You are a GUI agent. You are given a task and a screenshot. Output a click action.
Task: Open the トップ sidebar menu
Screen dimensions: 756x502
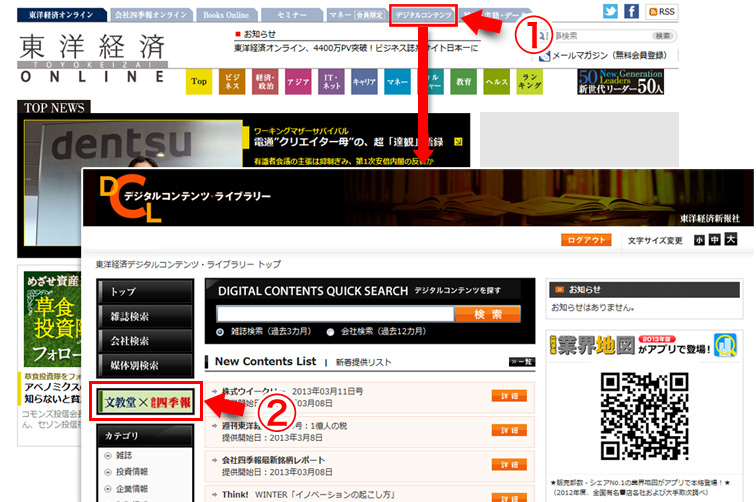[x=145, y=292]
